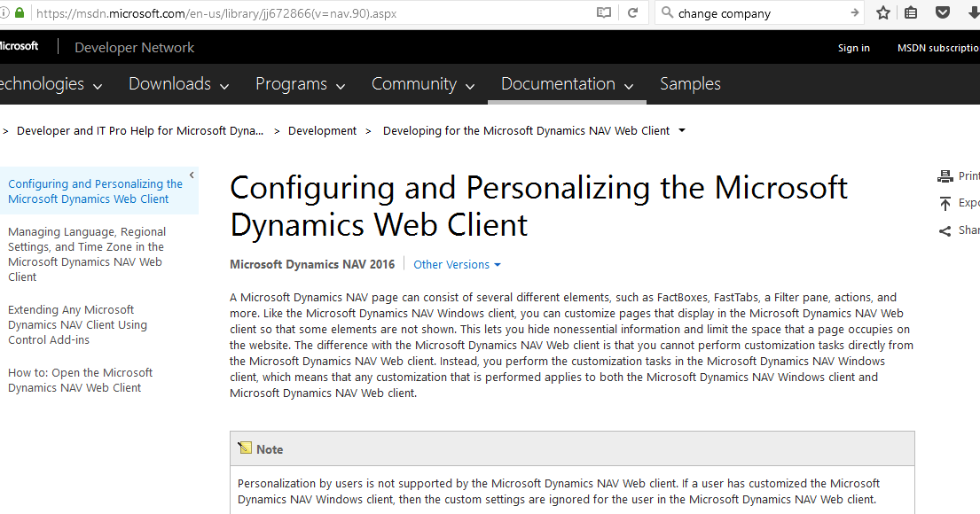Click the Export icon on the right

(945, 203)
